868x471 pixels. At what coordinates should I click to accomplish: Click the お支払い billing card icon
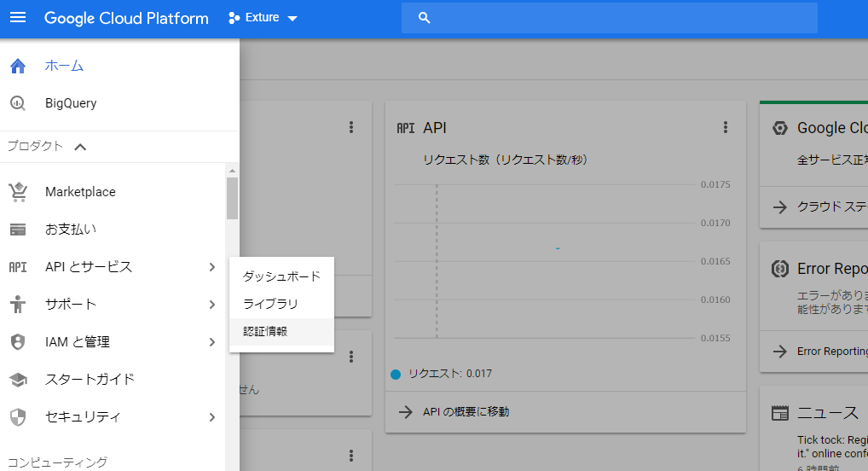click(x=18, y=230)
